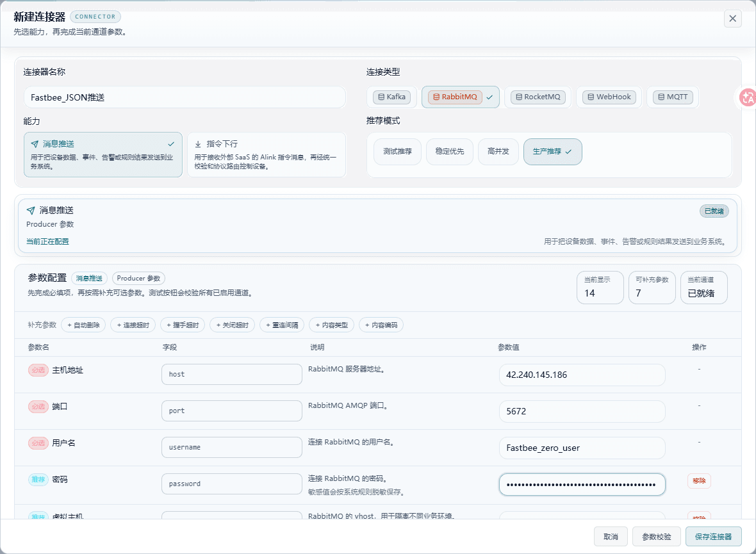Edit the username value Fastbee_zero_user
The width and height of the screenshot is (756, 554).
coord(582,448)
